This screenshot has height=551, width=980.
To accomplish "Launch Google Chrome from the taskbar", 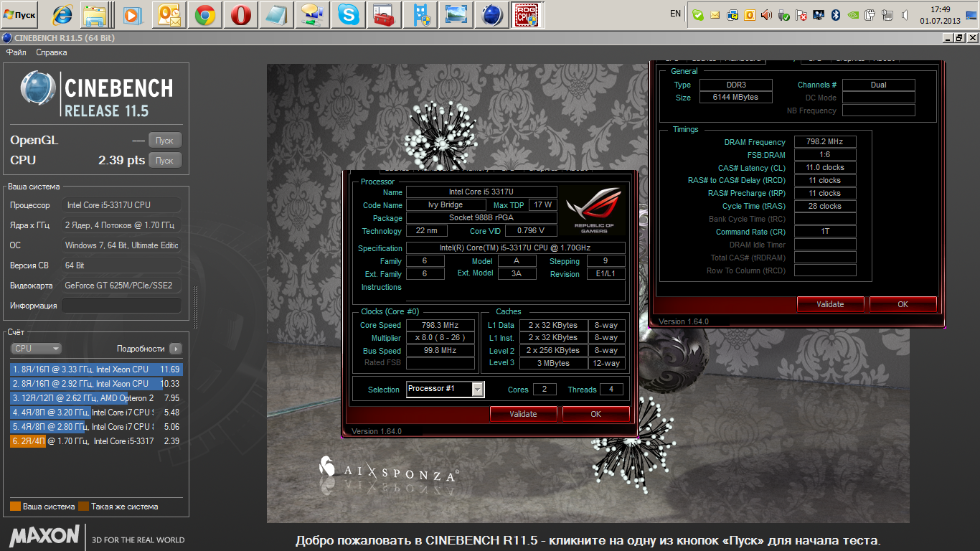I will [206, 14].
